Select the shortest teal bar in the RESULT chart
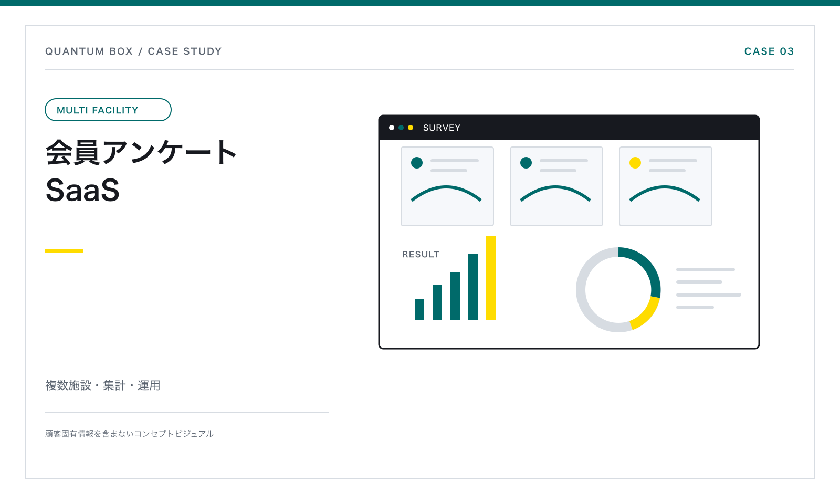The height and width of the screenshot is (504, 840). tap(419, 310)
